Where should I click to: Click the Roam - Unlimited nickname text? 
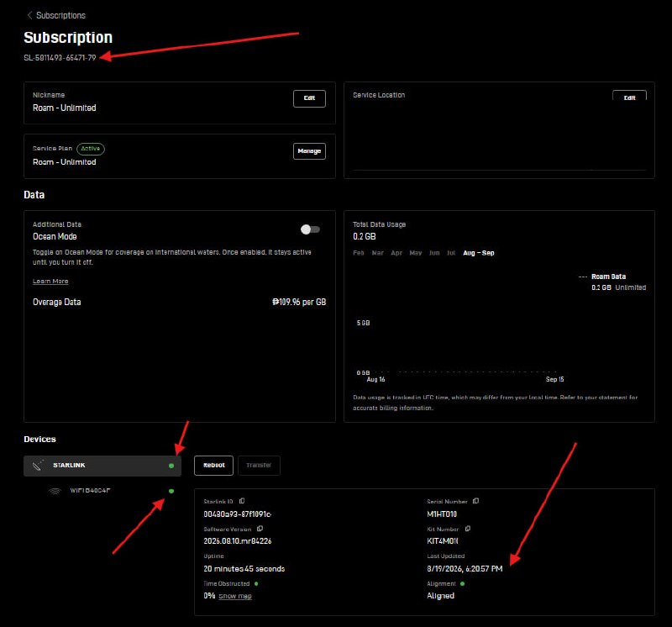point(65,108)
